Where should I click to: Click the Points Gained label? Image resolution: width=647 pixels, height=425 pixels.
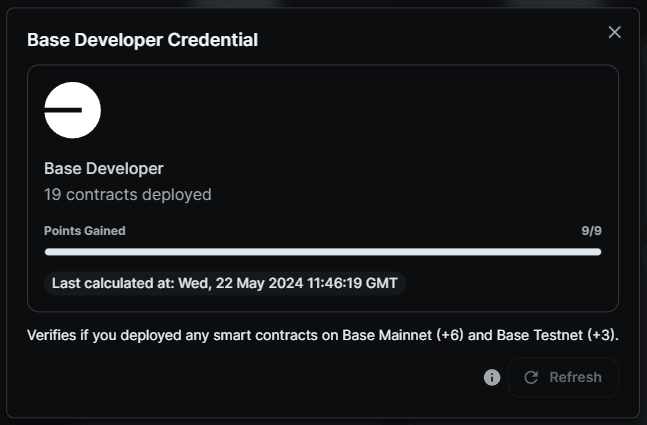(85, 231)
